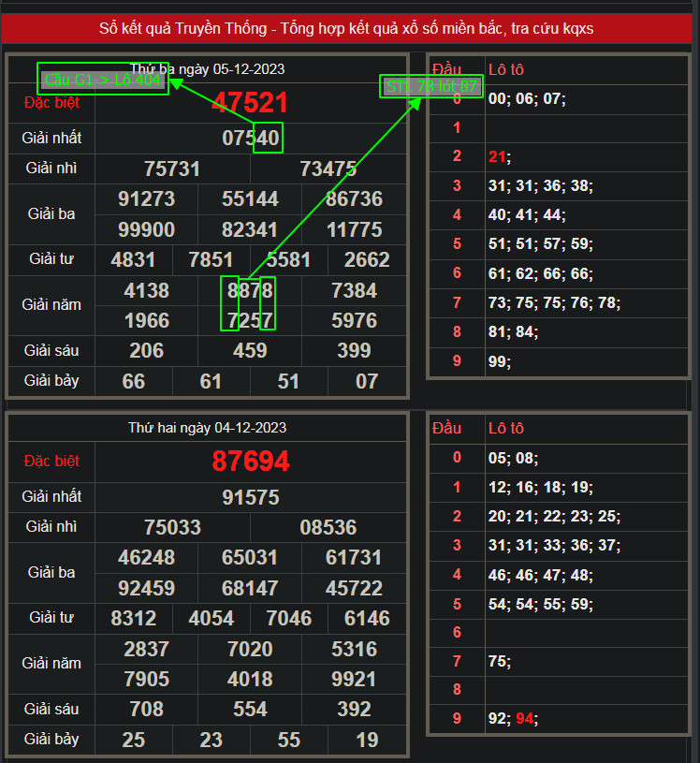The height and width of the screenshot is (763, 700).
Task: Click first prize number 91575
Action: 251,498
